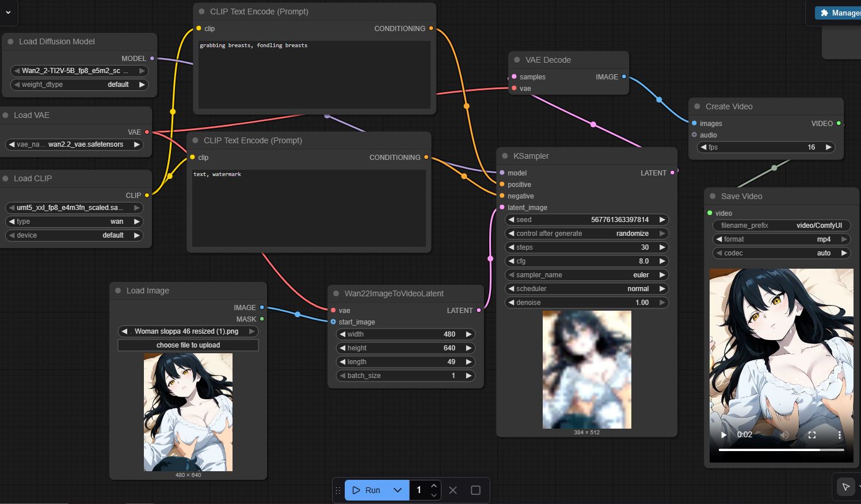
Task: Click the square clear-queue icon beside Run
Action: pos(475,490)
